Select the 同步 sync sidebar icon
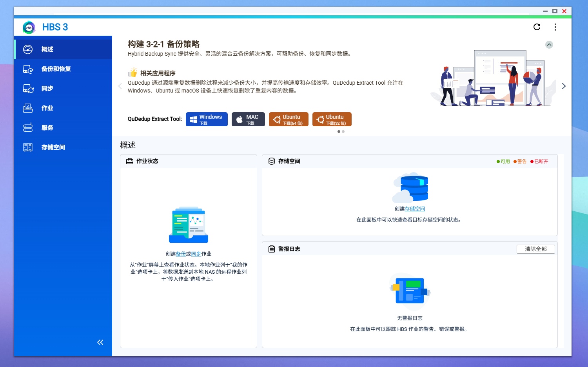The height and width of the screenshot is (367, 588). coord(28,89)
